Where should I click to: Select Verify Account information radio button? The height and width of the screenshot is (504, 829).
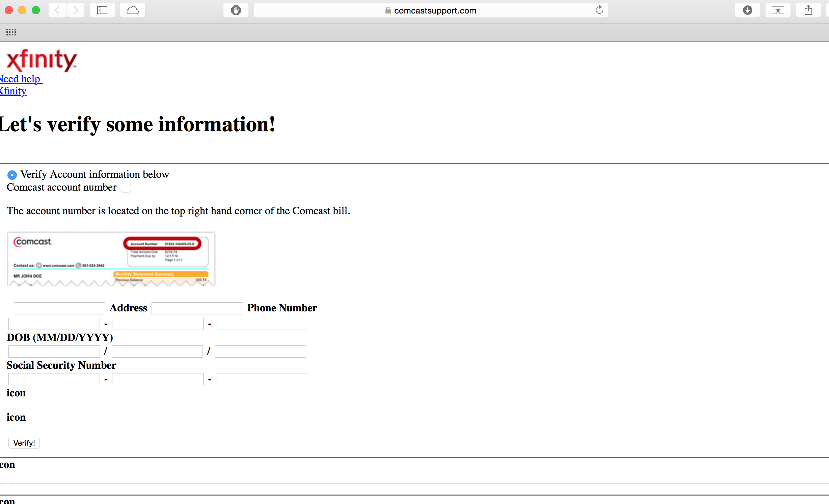[12, 175]
